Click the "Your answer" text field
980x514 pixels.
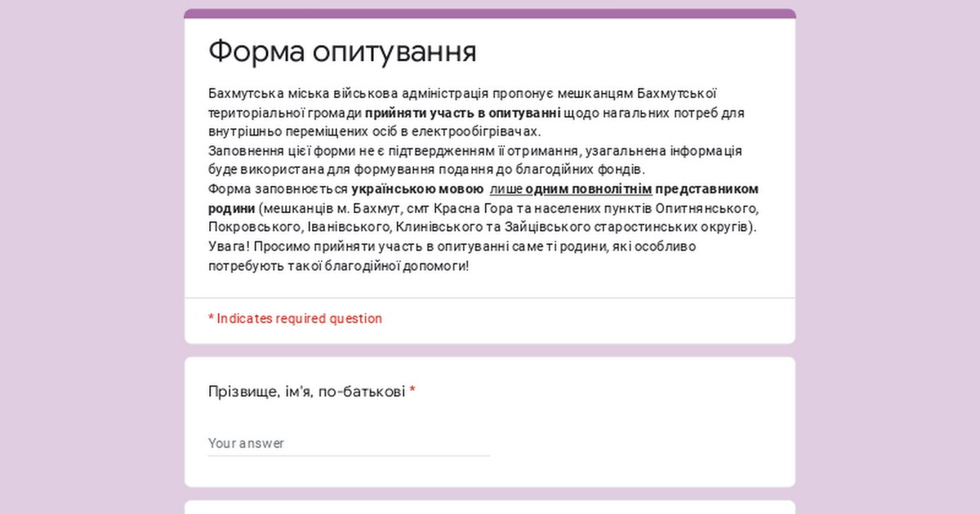[x=348, y=443]
